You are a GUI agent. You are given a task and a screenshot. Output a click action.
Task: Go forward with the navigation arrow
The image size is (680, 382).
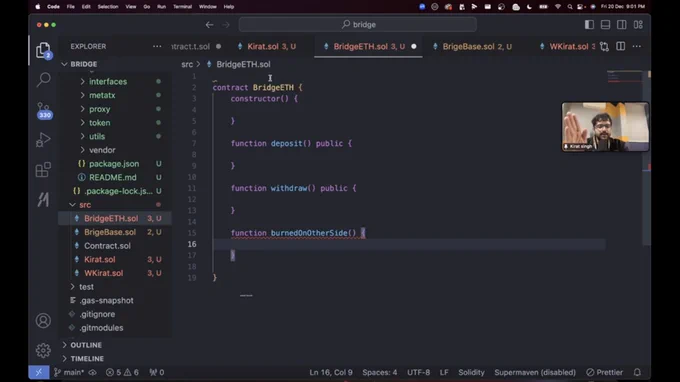[x=226, y=25]
